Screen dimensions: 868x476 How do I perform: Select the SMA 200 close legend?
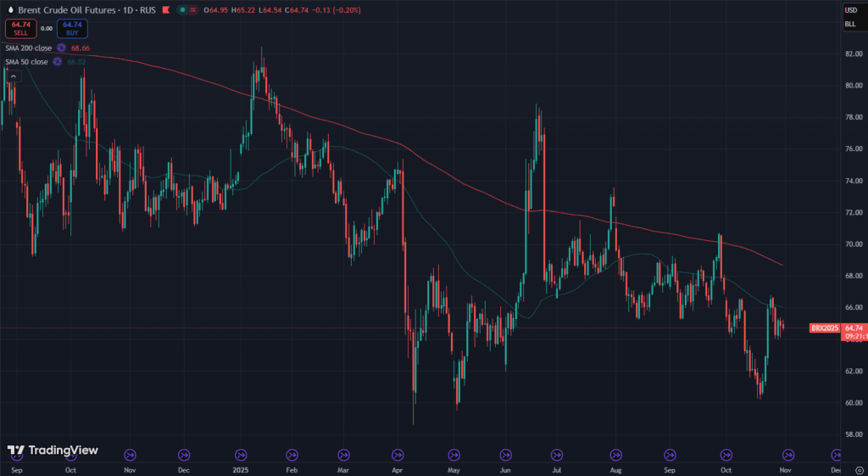coord(29,48)
